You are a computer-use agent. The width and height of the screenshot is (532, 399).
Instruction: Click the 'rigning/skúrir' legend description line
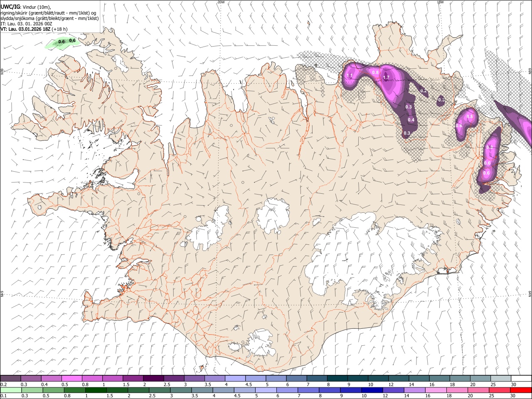(x=48, y=13)
